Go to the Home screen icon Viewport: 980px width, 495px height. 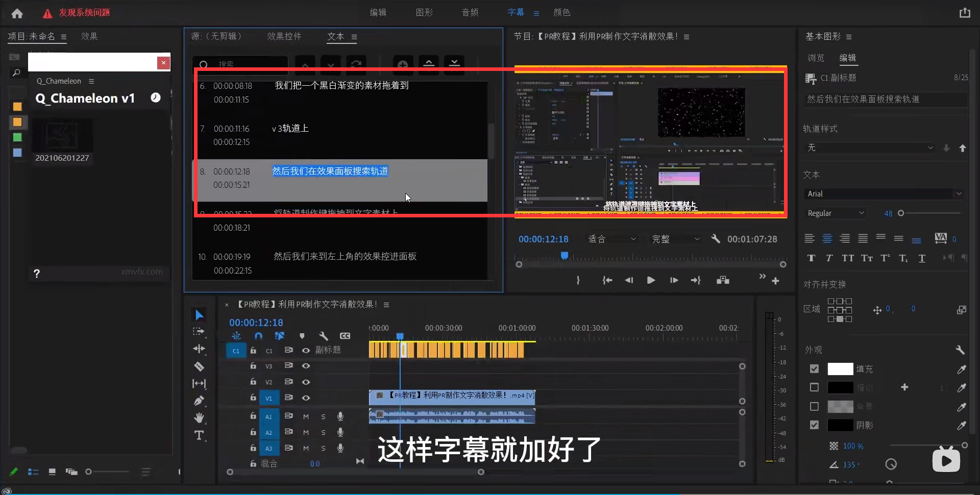17,14
